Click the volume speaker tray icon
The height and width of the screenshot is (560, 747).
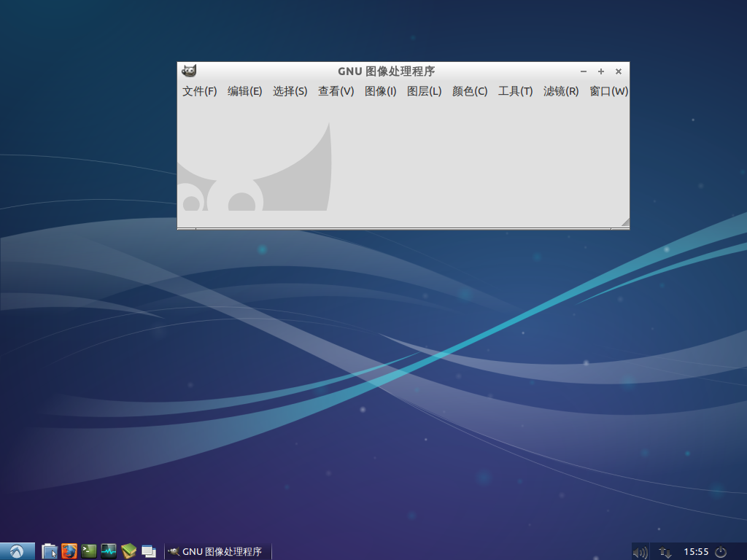click(640, 552)
